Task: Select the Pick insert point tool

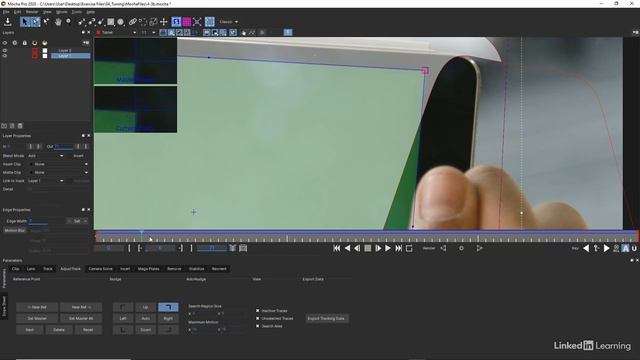Action: pos(46,22)
